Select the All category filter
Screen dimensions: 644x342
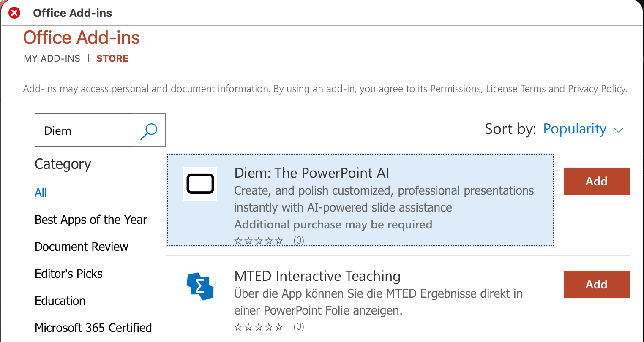[41, 192]
